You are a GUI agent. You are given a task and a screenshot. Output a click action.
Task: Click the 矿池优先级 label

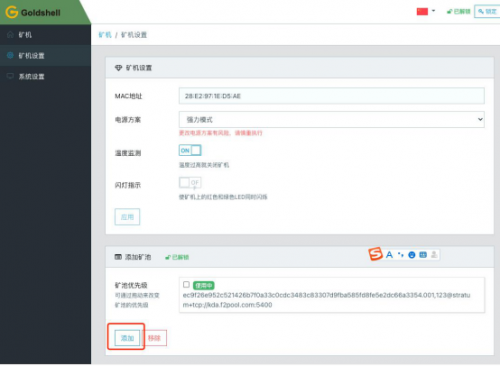click(131, 285)
